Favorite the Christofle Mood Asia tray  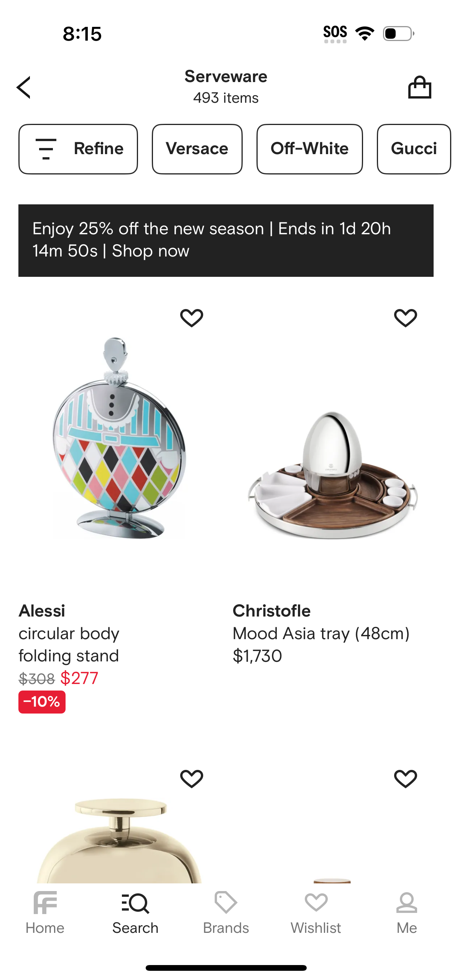pyautogui.click(x=405, y=318)
